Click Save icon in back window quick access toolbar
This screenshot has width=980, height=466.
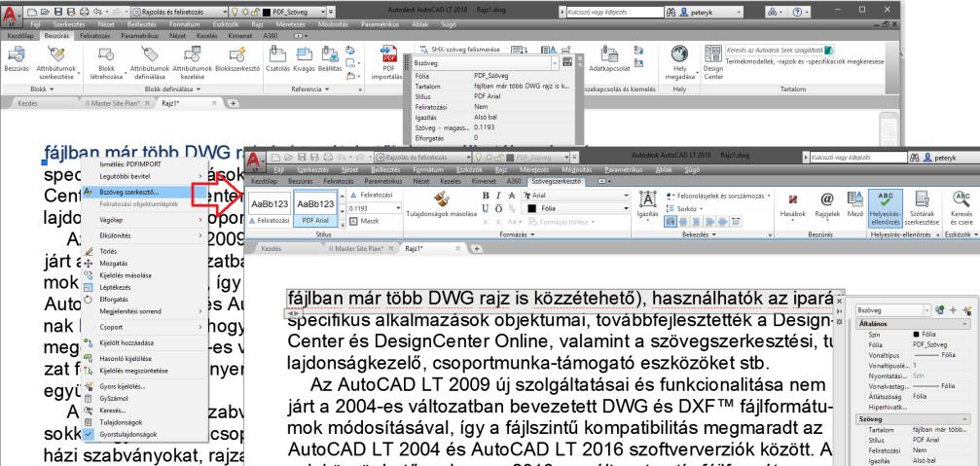click(58, 12)
